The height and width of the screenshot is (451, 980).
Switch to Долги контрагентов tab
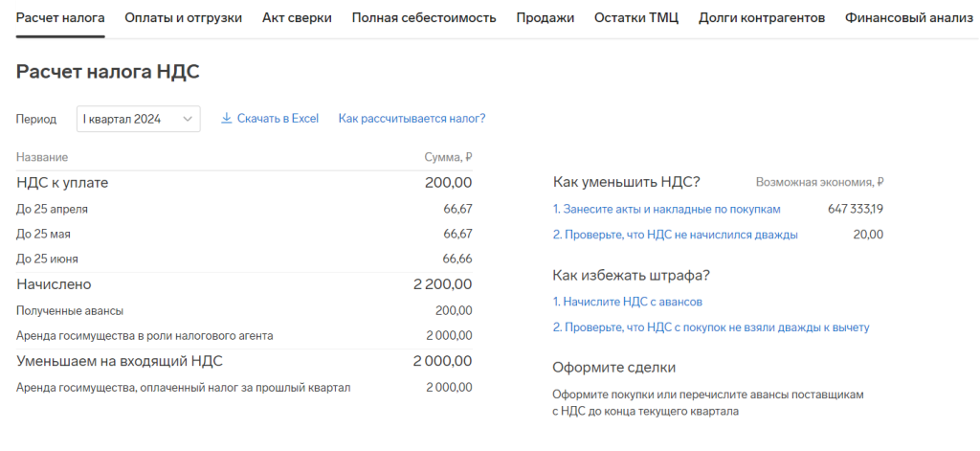click(x=762, y=18)
